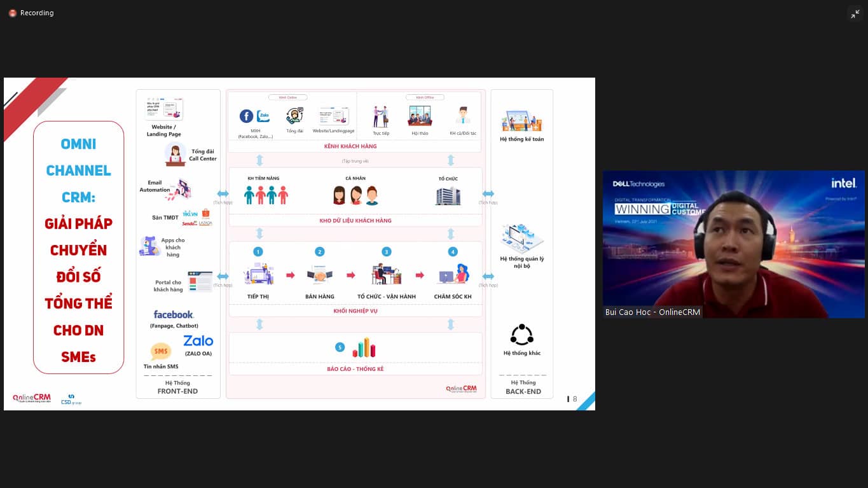Click the step 1 circle above TIẾP THỊ
The width and height of the screenshot is (868, 488).
[x=258, y=252]
